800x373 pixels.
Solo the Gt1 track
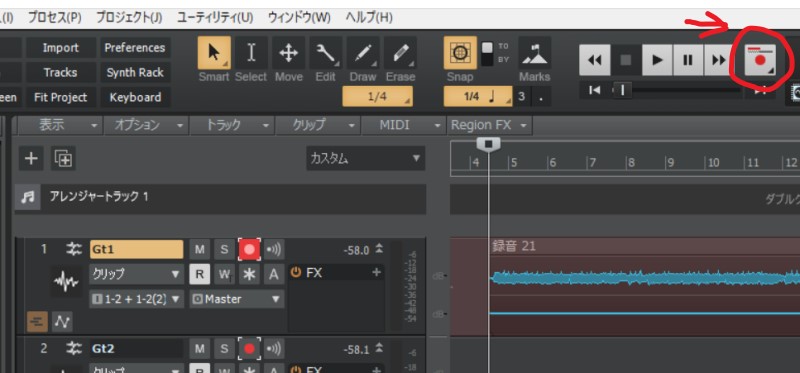pos(224,250)
